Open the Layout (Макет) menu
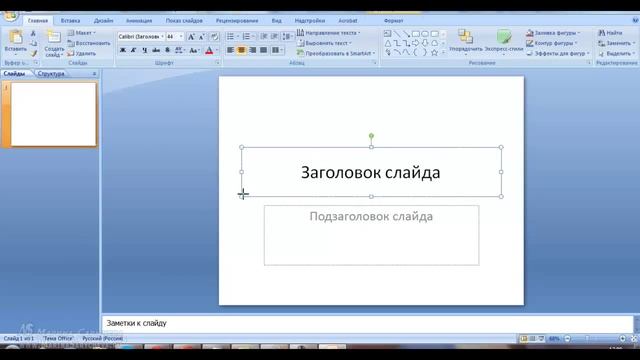The width and height of the screenshot is (640, 360). (x=82, y=33)
